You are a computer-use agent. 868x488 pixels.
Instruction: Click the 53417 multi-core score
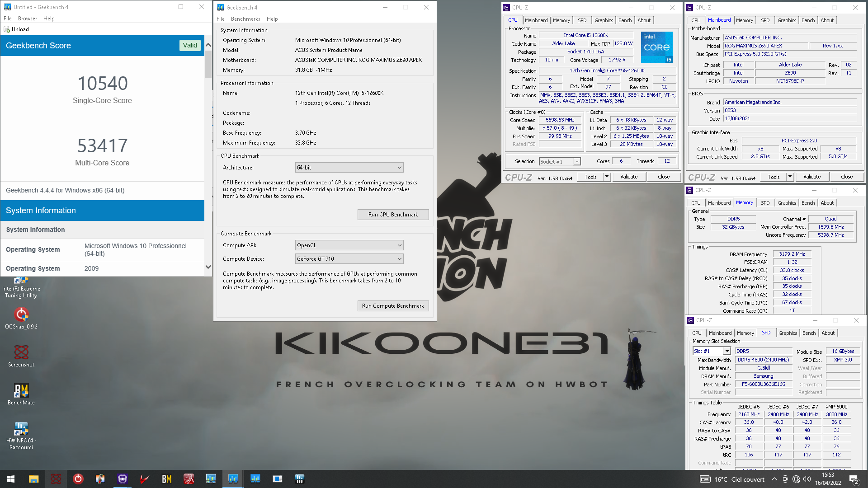coord(103,146)
